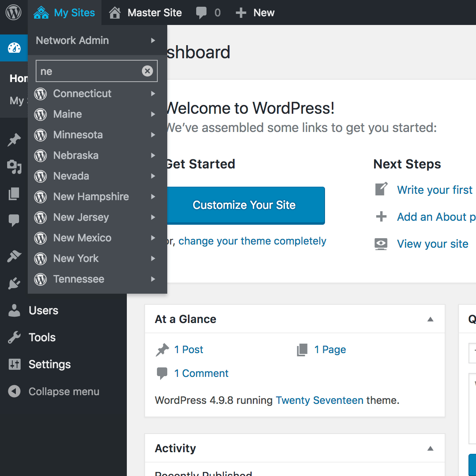This screenshot has height=476, width=476.
Task: Expand Tennessee submenu arrow
Action: point(153,279)
